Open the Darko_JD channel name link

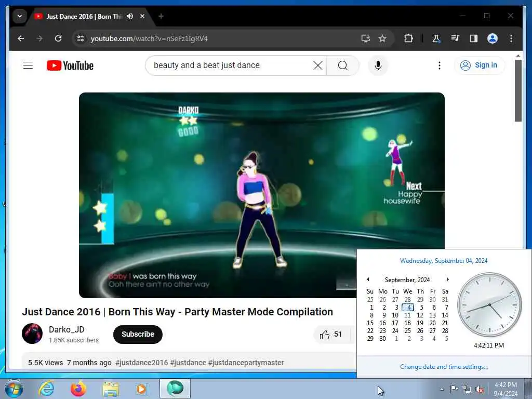pos(66,329)
